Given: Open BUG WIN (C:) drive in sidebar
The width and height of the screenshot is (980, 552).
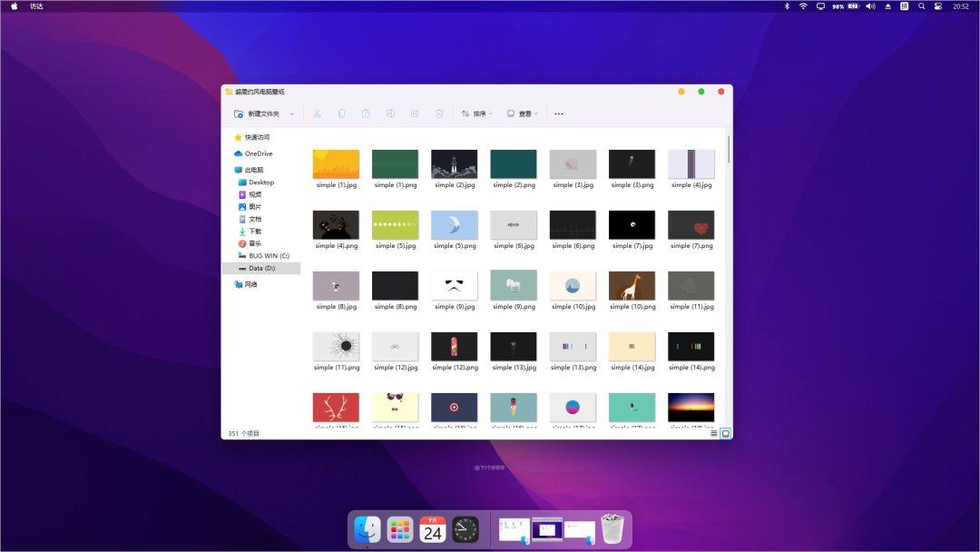Looking at the screenshot, I should pyautogui.click(x=269, y=256).
